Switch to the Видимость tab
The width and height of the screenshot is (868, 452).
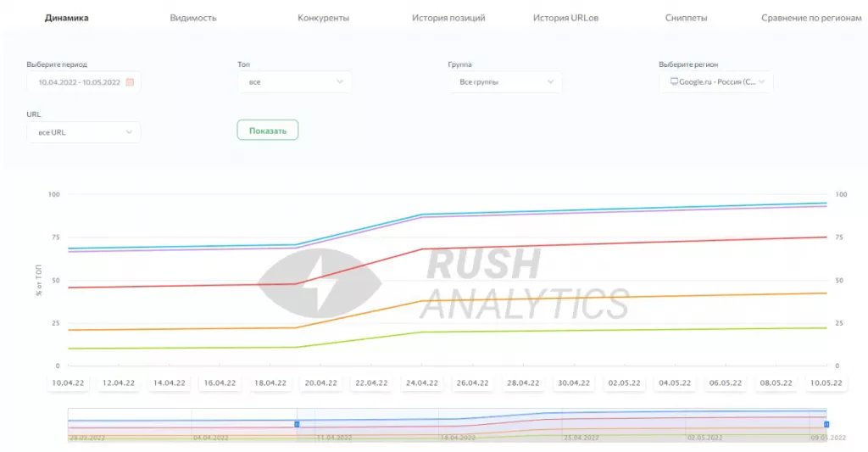point(193,18)
